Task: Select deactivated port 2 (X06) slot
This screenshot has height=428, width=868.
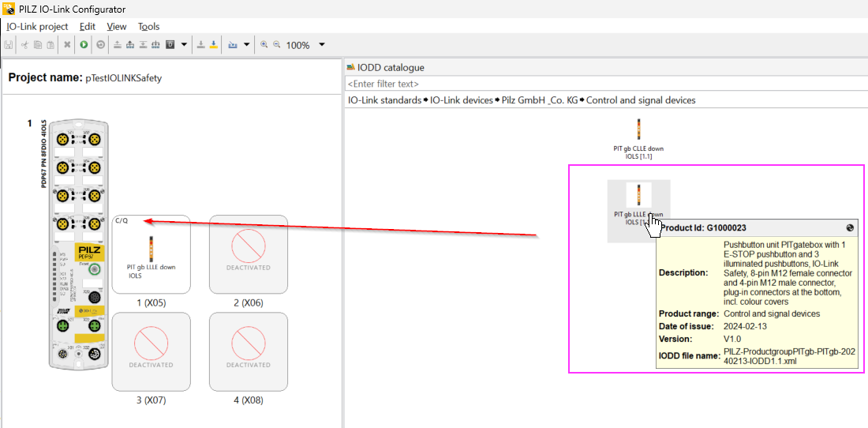Action: coord(249,254)
